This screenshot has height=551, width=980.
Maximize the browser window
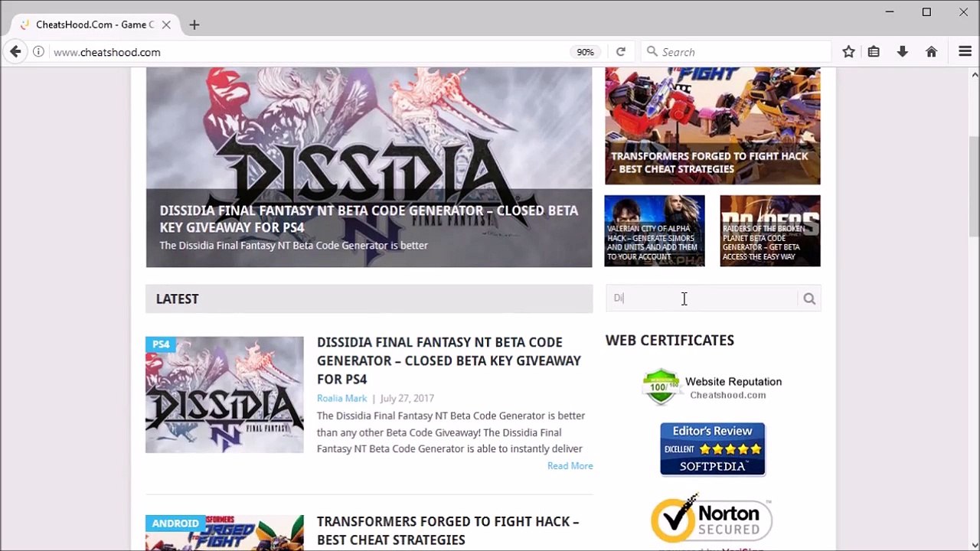926,11
